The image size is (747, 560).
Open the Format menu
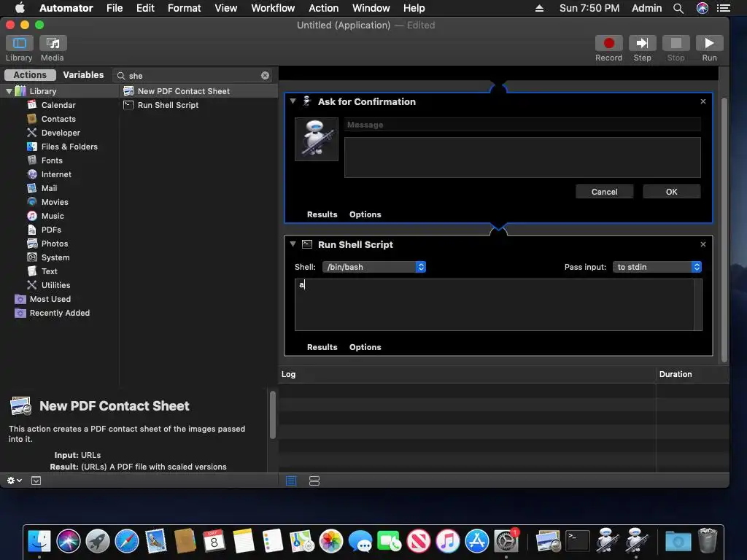(x=185, y=8)
